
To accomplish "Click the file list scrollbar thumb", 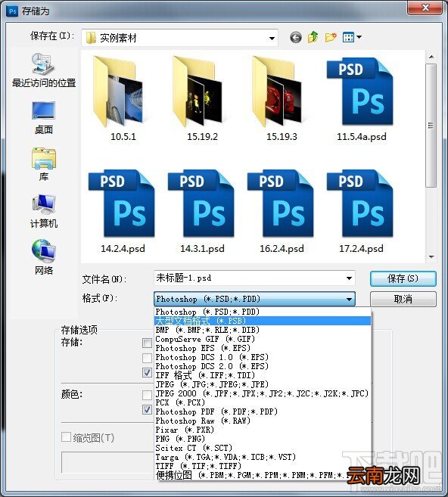I will (x=431, y=126).
